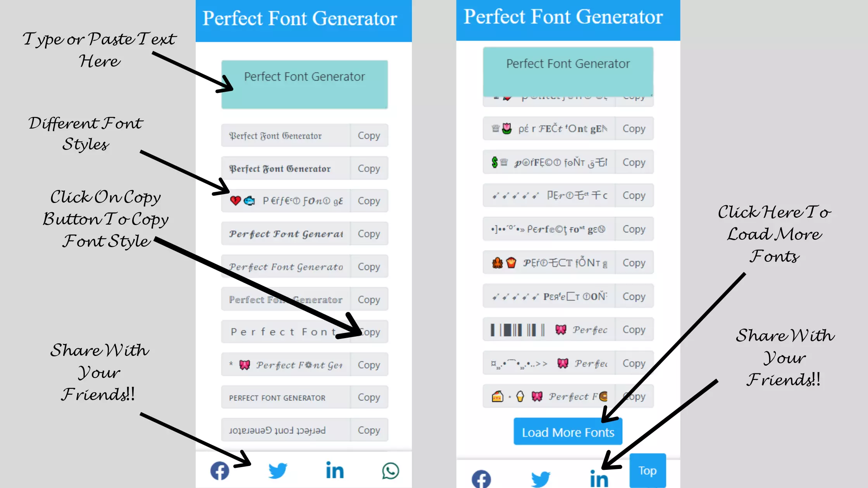Click the Top navigation button
868x488 pixels.
(x=647, y=470)
